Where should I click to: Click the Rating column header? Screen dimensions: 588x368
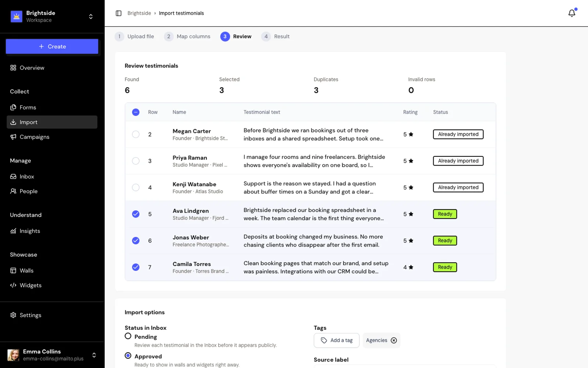(410, 112)
